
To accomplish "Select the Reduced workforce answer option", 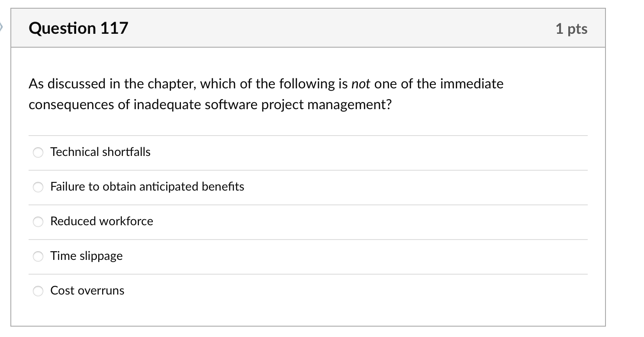I will click(x=101, y=221).
